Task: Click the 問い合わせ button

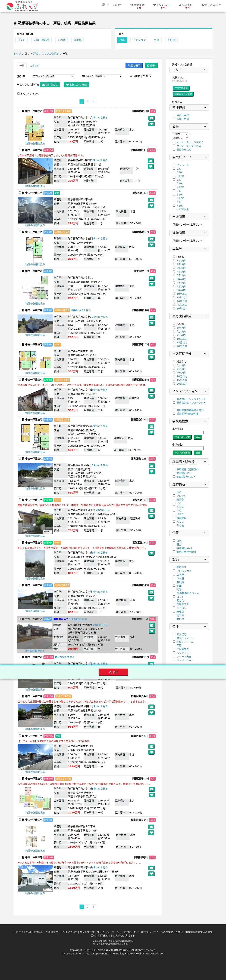Action: click(50, 85)
